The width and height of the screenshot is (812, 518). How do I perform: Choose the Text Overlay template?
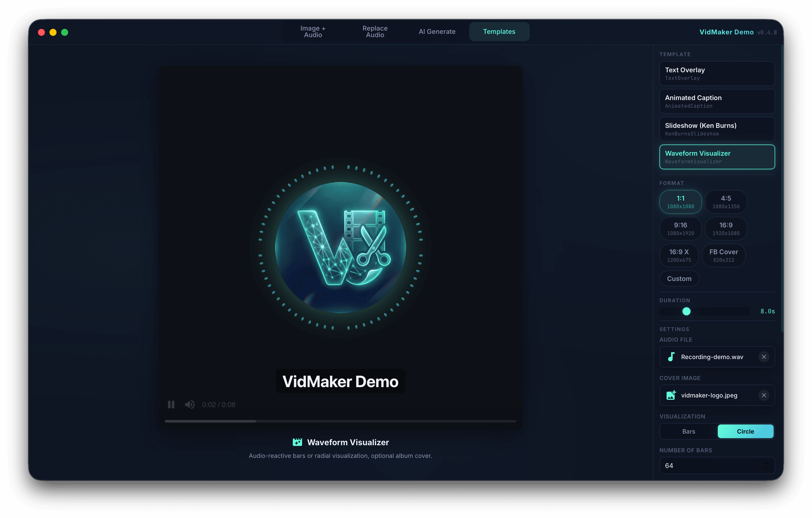717,74
